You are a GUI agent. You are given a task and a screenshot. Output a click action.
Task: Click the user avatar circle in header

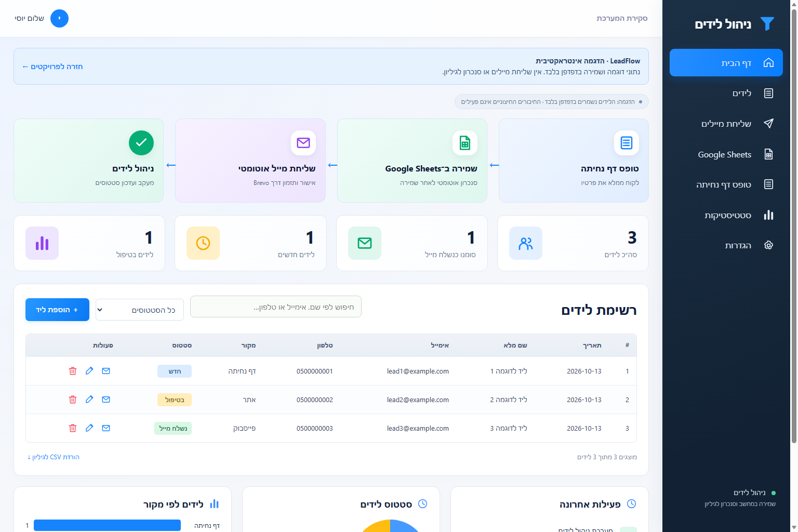[59, 18]
